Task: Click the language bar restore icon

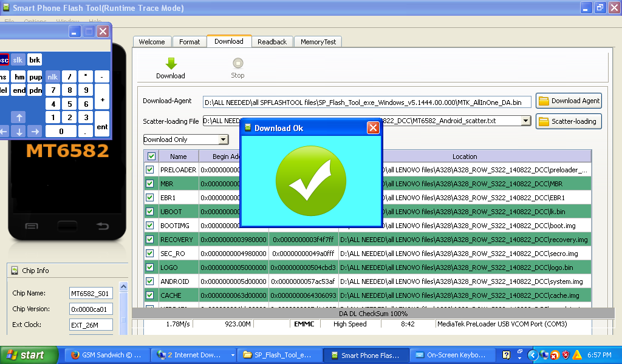Action: tap(520, 351)
